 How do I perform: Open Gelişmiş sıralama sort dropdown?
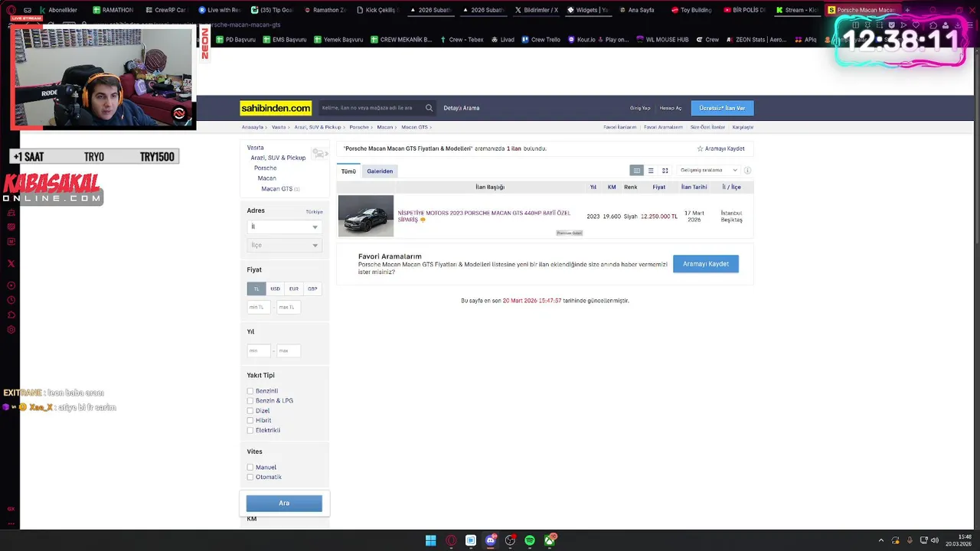click(709, 171)
